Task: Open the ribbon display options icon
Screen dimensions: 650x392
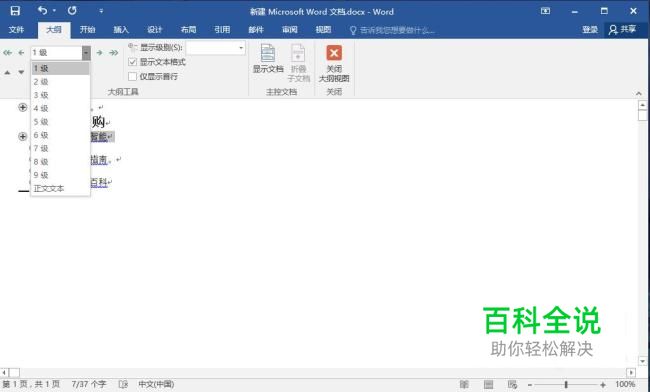Action: click(546, 11)
